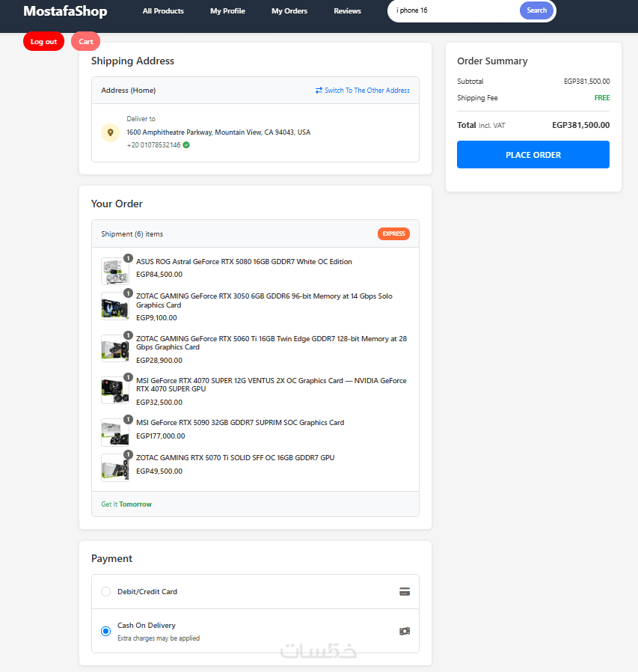This screenshot has width=638, height=672.
Task: Click the price EGP28,900.00
Action: 159,361
